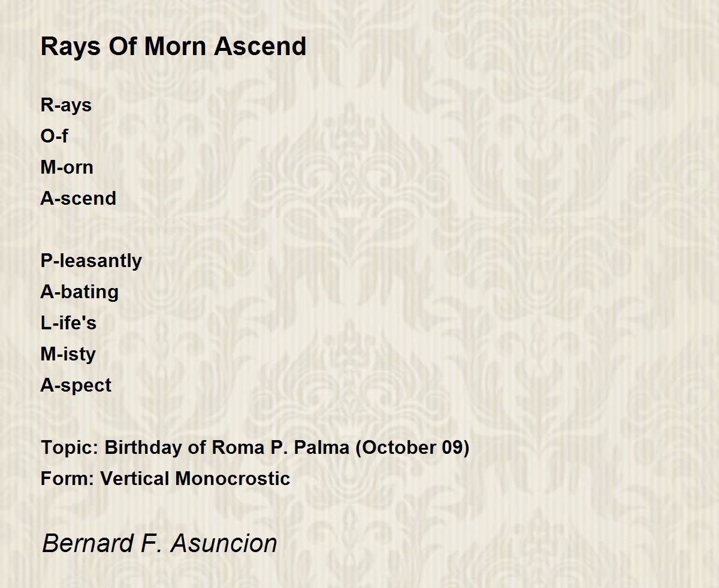Click the Topic line about Roma P. Palma
Viewport: 719px width, 588px height.
[x=255, y=447]
